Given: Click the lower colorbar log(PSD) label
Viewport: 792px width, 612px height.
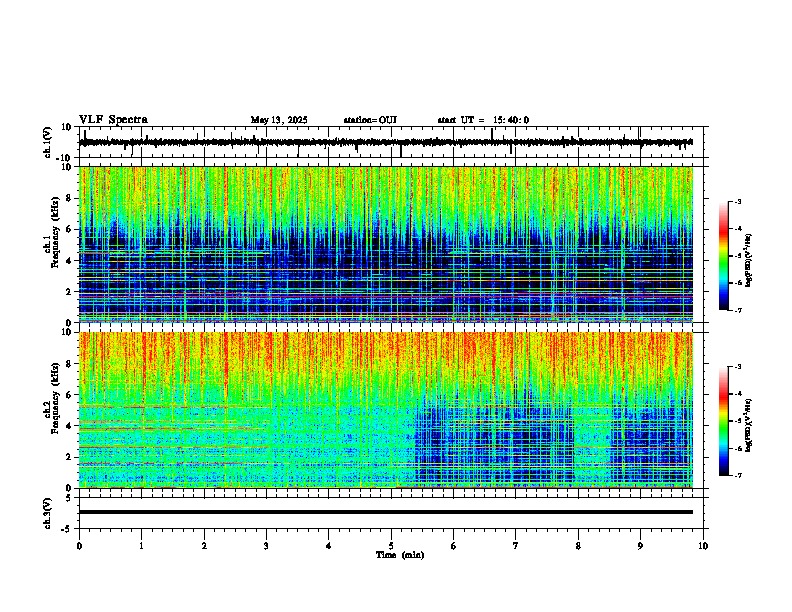Looking at the screenshot, I should [x=749, y=425].
